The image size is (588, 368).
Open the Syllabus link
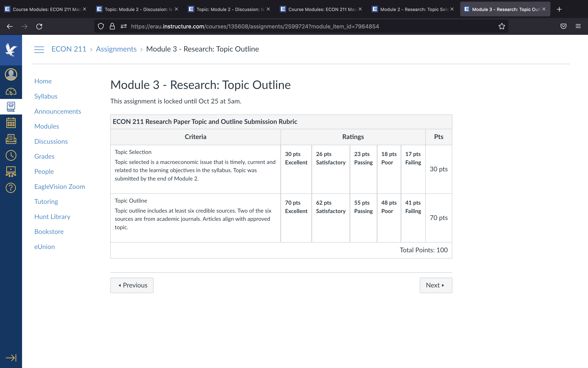(x=46, y=96)
